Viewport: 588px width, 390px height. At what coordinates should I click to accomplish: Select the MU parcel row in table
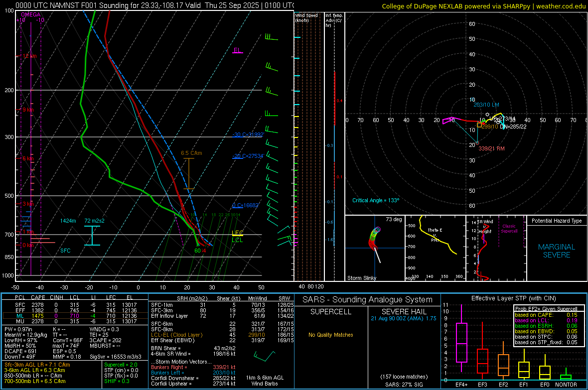tap(75, 321)
